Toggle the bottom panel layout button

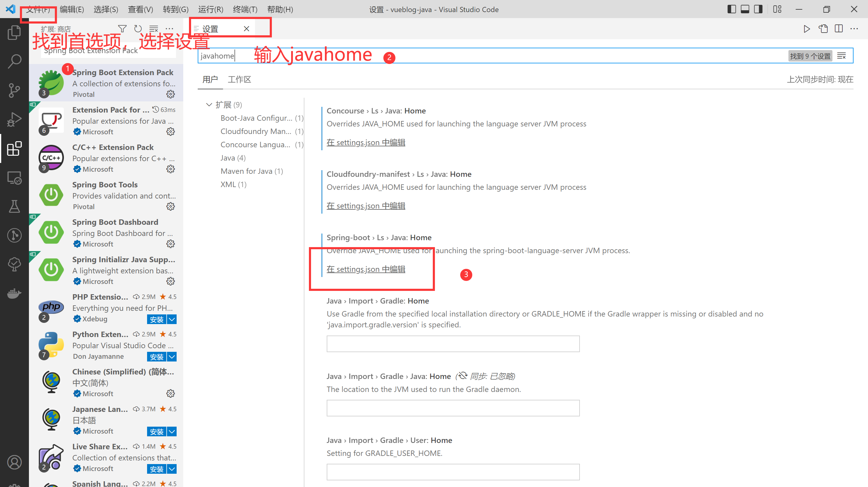[745, 9]
